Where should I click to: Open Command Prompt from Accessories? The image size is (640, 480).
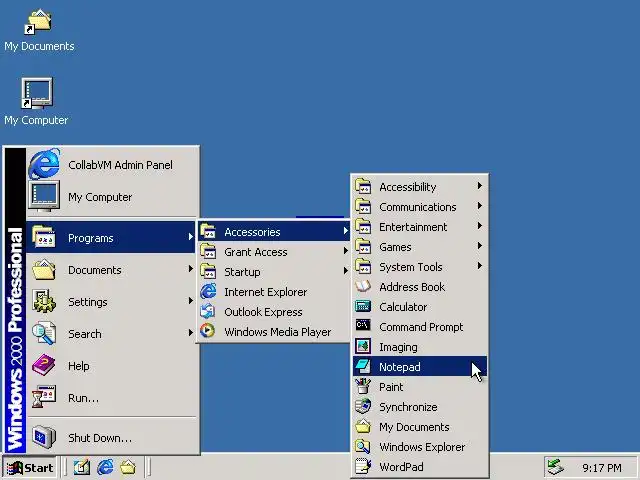pos(420,327)
